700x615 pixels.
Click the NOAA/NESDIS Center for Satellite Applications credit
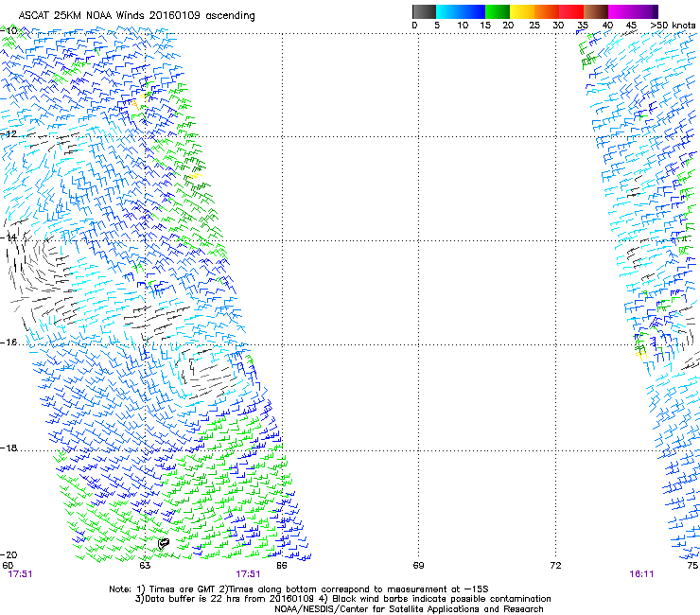coord(409,609)
